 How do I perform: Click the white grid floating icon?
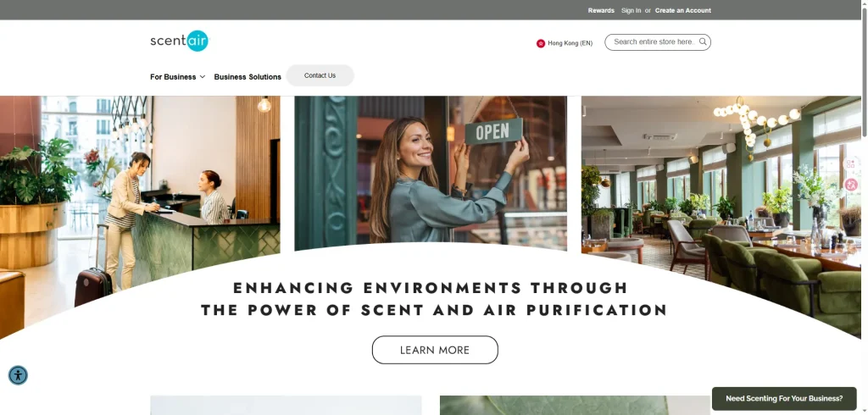(850, 164)
